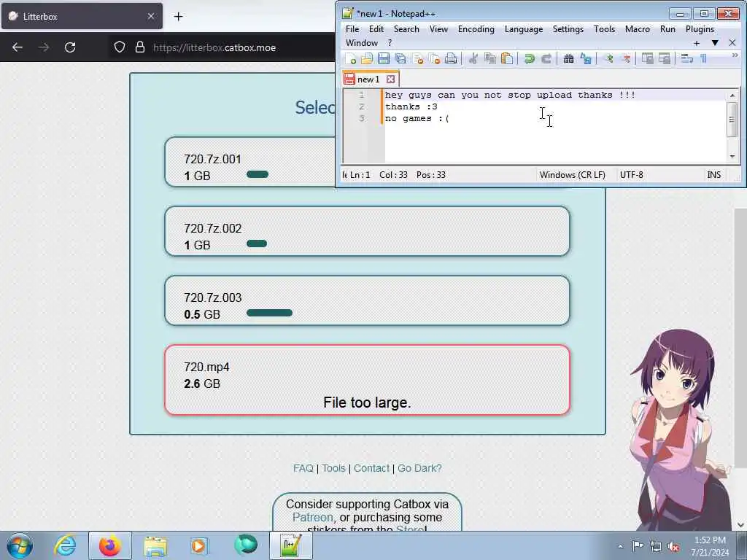Viewport: 747px width, 560px height.
Task: Zoom out using Notepad++ toolbar
Action: (625, 58)
